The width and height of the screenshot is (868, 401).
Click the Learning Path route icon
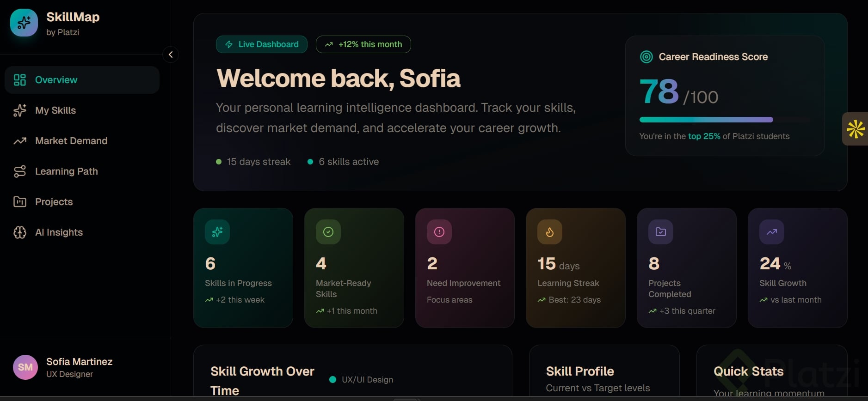[x=20, y=171]
